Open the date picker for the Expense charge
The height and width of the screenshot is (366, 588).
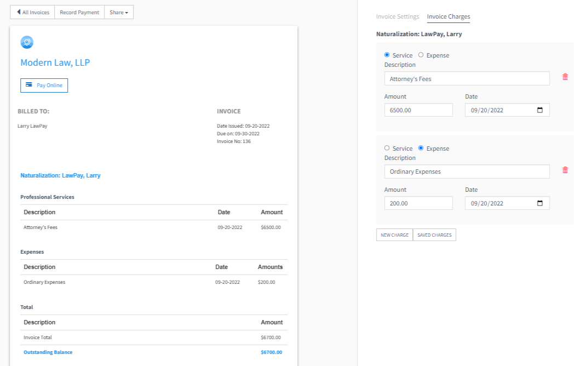click(541, 203)
